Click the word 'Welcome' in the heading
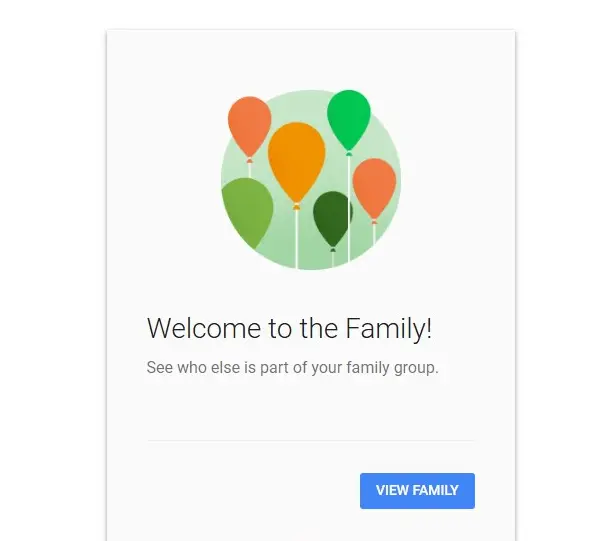Screen dimensions: 591x541 [204, 328]
